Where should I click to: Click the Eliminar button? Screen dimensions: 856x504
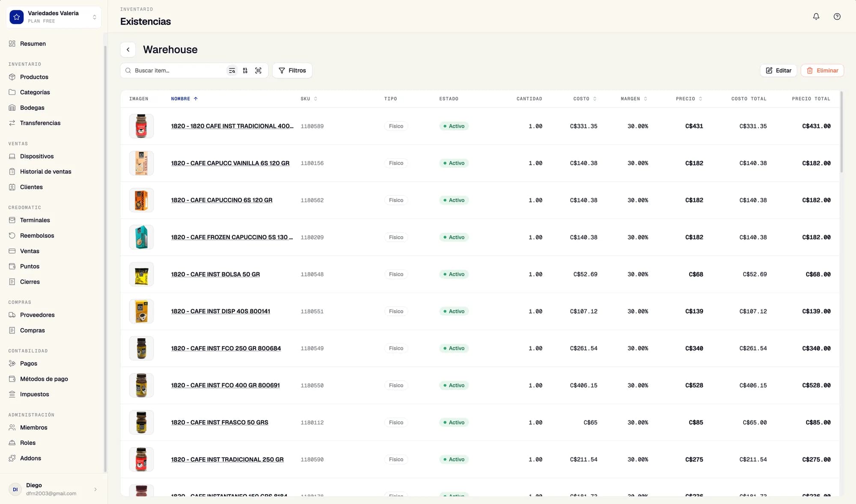[x=822, y=71]
